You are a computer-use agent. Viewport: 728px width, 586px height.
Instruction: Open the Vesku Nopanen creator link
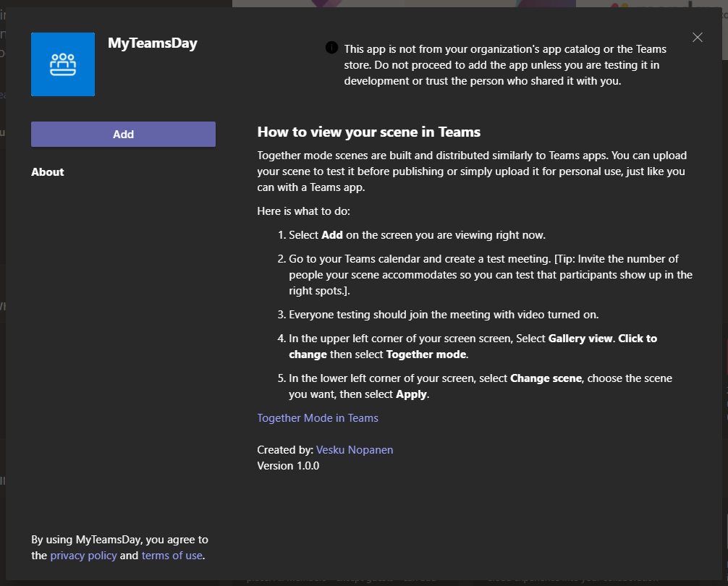[x=355, y=450]
